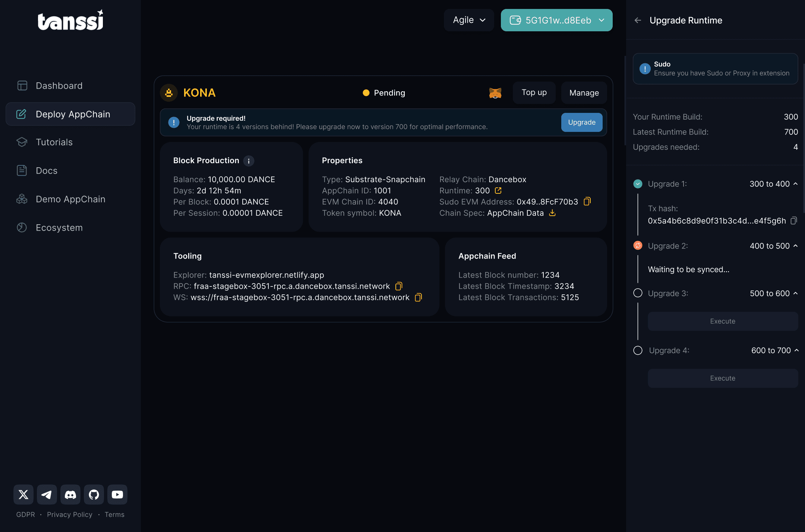Collapse Upgrade 4 600 to 700 section
Image resolution: width=805 pixels, height=532 pixels.
point(797,351)
